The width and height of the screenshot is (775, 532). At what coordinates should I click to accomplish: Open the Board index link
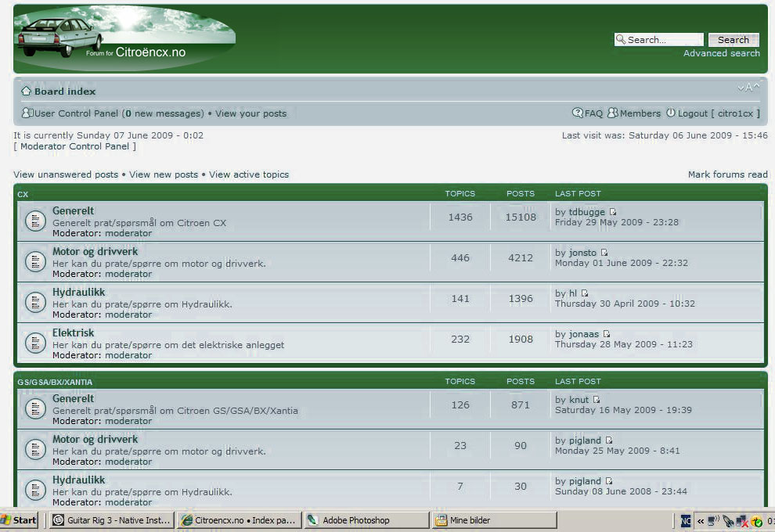[x=65, y=92]
